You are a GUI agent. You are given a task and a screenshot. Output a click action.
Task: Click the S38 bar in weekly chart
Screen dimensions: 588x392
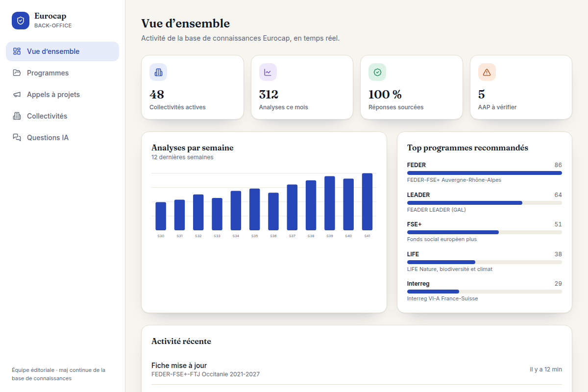coord(311,205)
